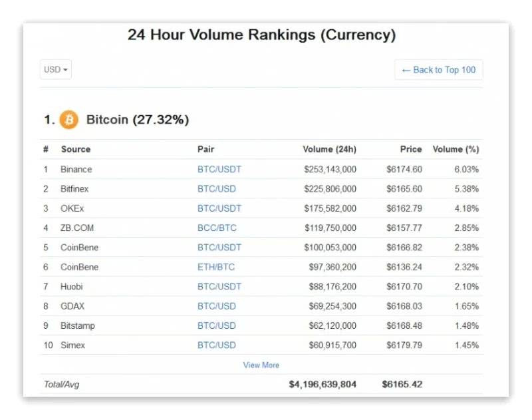This screenshot has width=532, height=420.
Task: Click the 5.38% volume share
Action: coord(467,189)
